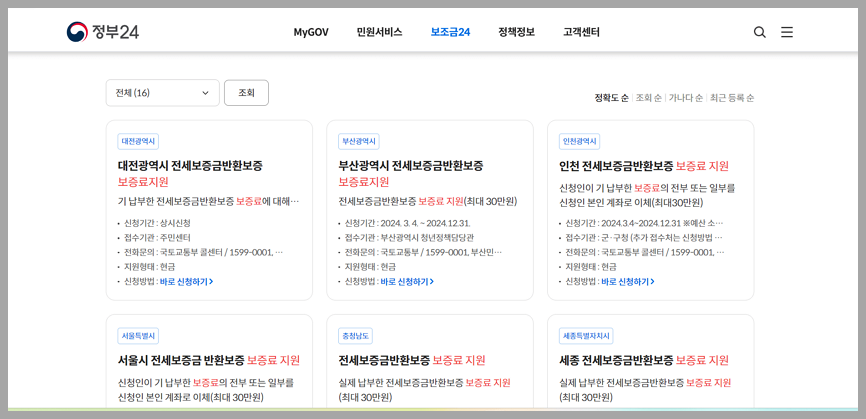The height and width of the screenshot is (419, 866).
Task: Click 신청기간 : 2024. 3. 4. ~ 2024.12.31.
Action: 408,224
